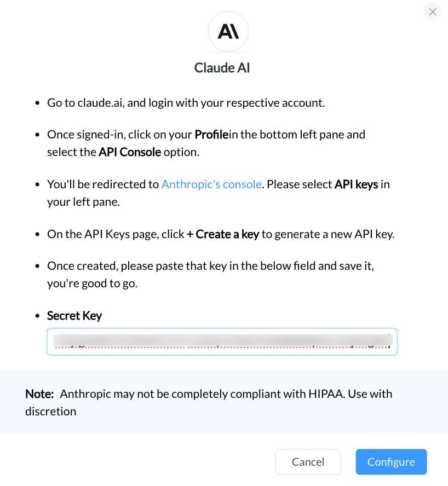The image size is (448, 486).
Task: Click the Anthropic logo icon
Action: click(x=228, y=31)
